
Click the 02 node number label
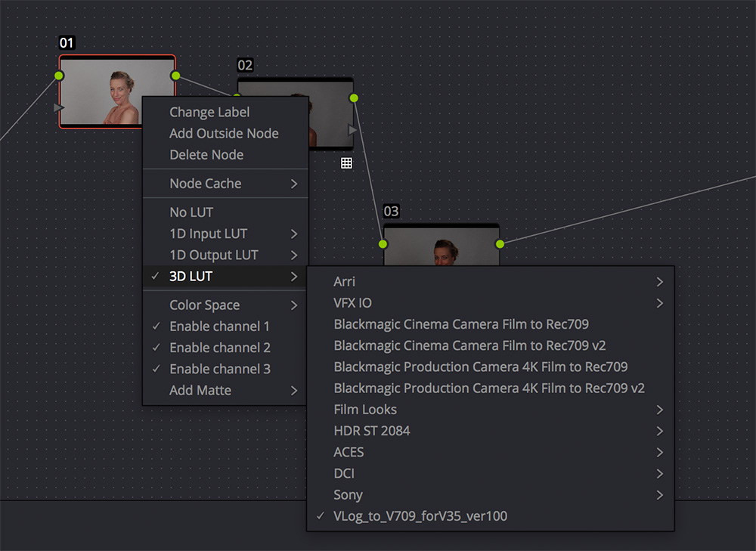(x=245, y=65)
